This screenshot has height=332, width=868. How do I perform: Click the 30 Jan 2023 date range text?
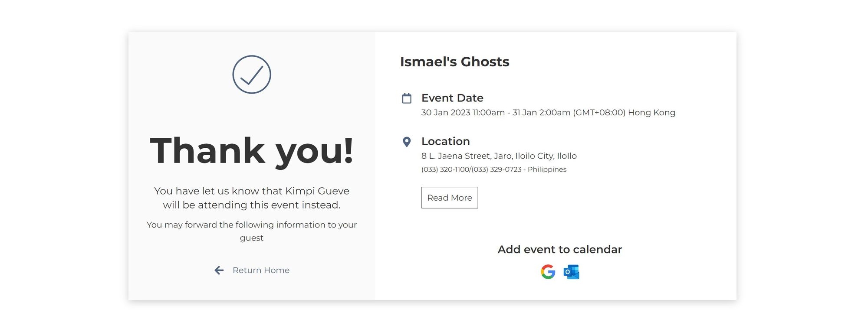548,113
